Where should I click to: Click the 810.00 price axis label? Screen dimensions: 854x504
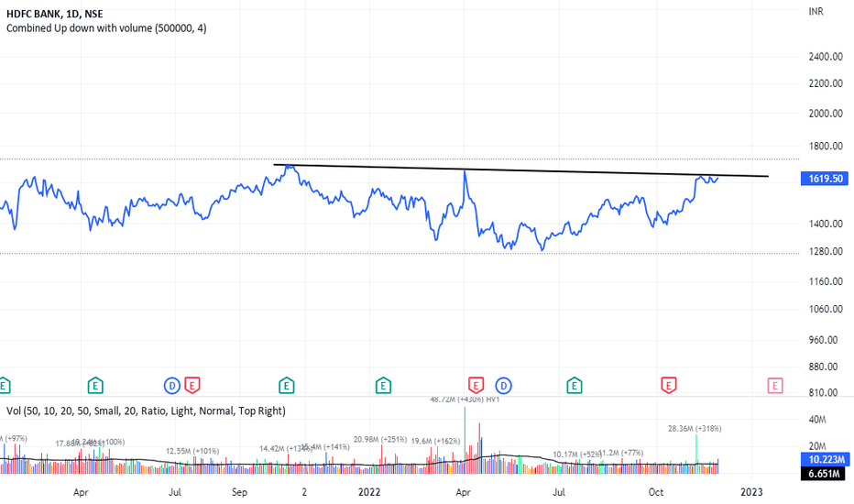(x=823, y=392)
